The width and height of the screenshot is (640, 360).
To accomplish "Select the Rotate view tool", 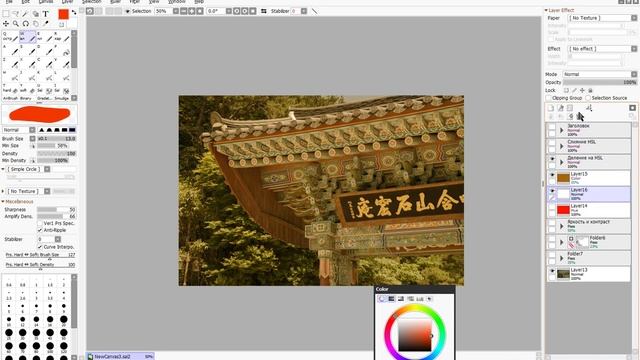I will pos(25,24).
